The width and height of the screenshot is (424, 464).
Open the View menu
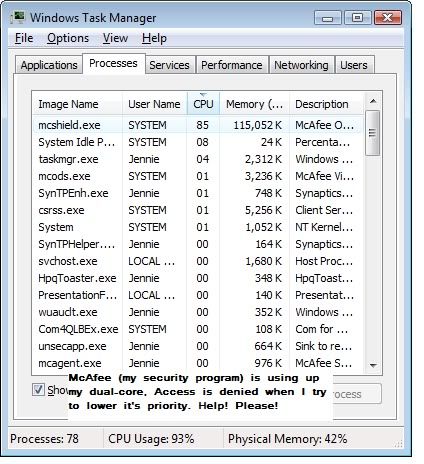click(x=115, y=38)
